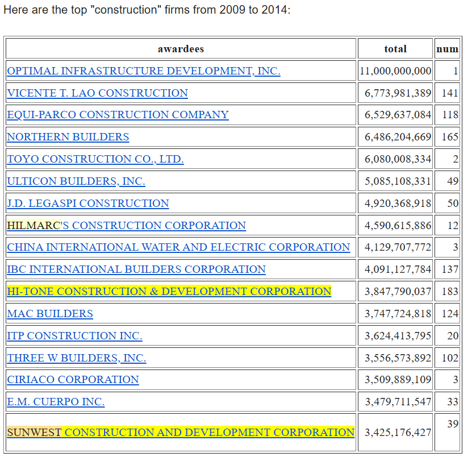Click num value 183 for Hi-Tone

point(450,292)
